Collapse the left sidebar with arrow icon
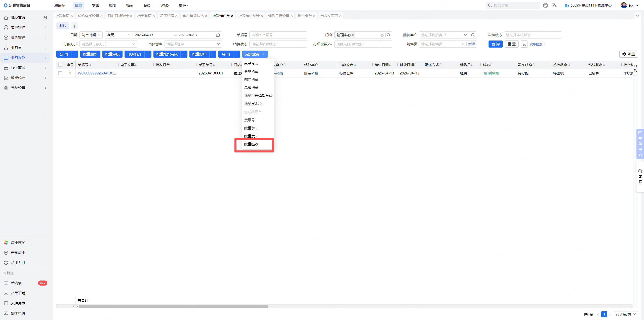The width and height of the screenshot is (644, 320). click(45, 17)
